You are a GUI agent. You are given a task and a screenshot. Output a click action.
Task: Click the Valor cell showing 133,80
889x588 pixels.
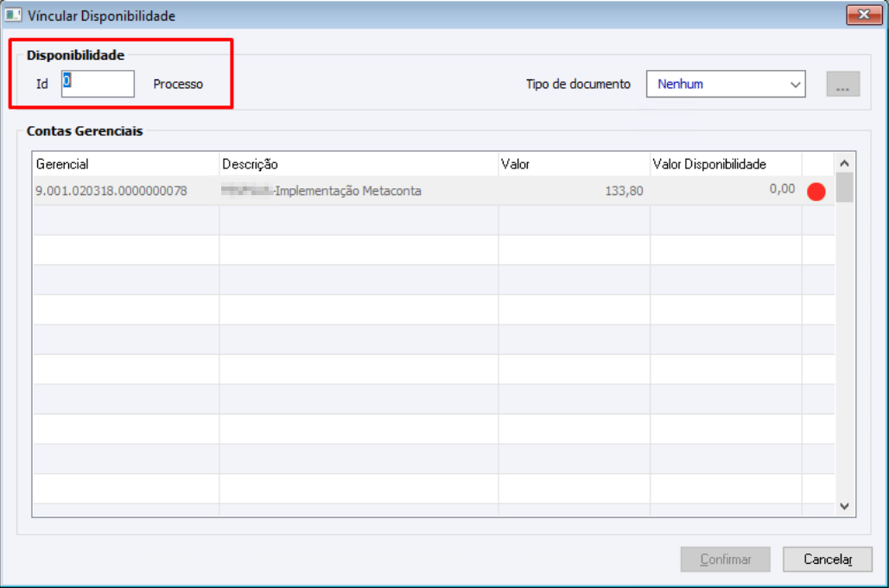[574, 191]
